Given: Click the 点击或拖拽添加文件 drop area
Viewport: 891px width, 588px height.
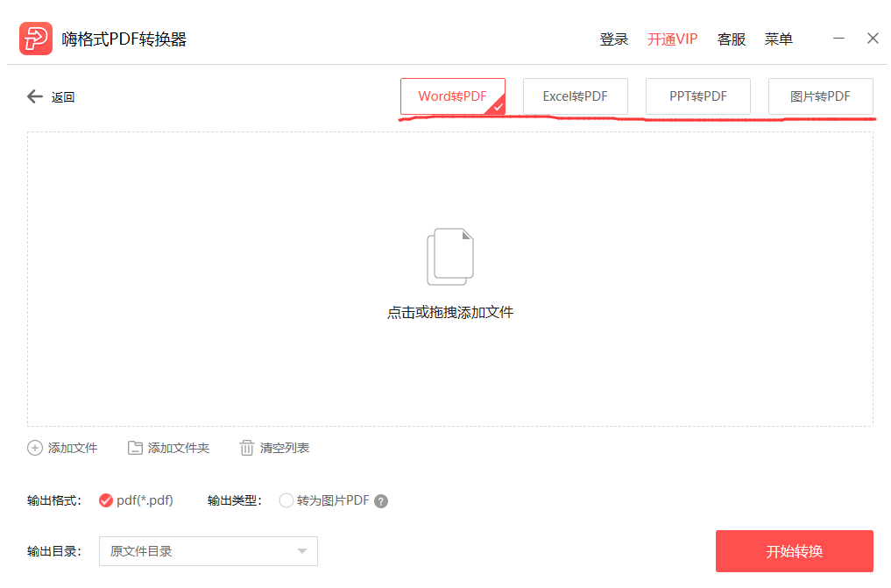Looking at the screenshot, I should point(449,311).
